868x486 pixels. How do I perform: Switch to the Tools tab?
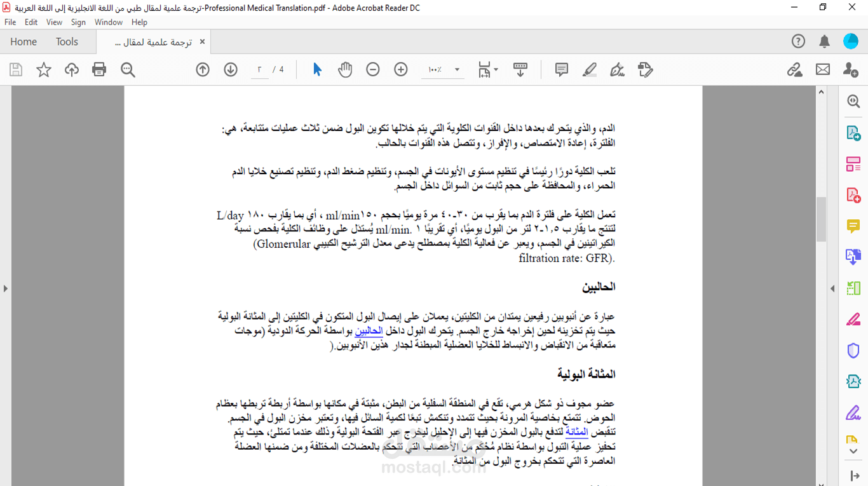(67, 42)
